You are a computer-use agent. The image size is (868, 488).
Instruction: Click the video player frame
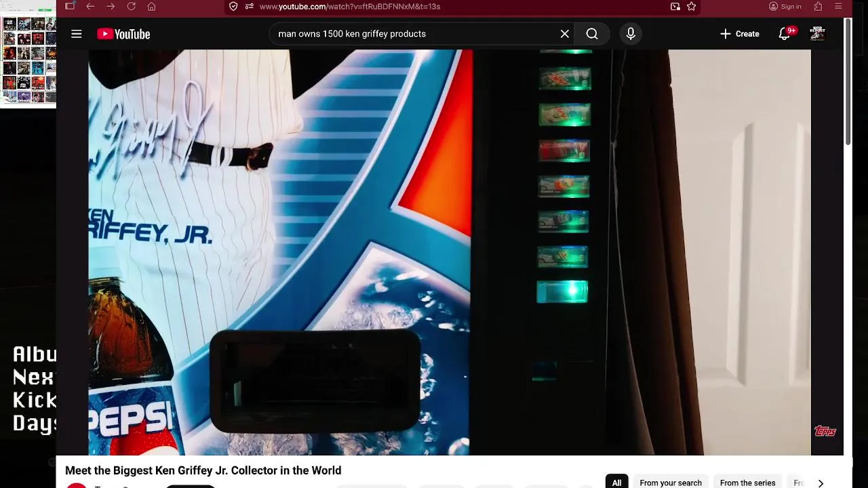pos(450,252)
